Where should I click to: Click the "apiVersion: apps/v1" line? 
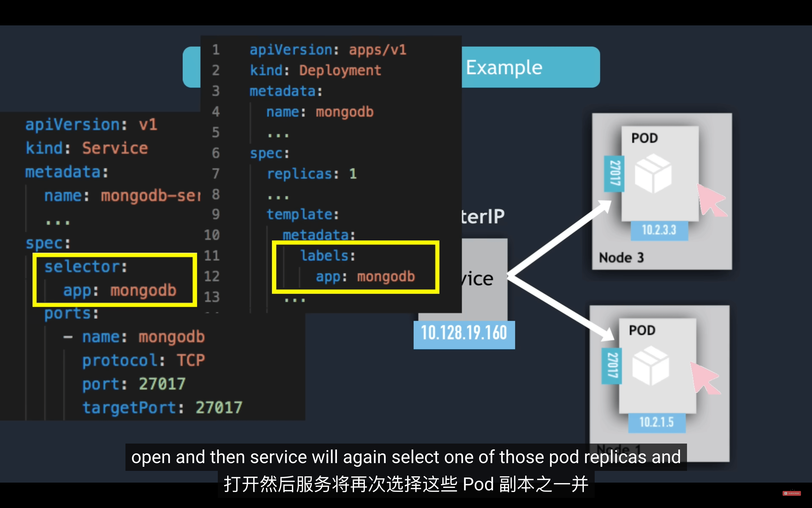(328, 50)
